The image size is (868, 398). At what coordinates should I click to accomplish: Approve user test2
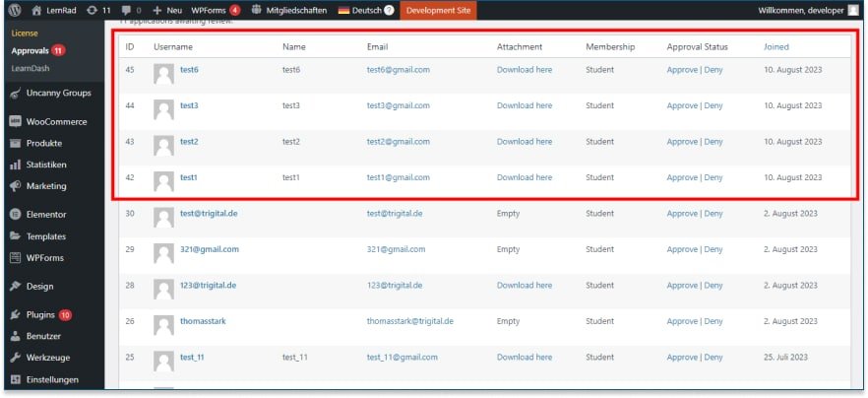coord(682,142)
